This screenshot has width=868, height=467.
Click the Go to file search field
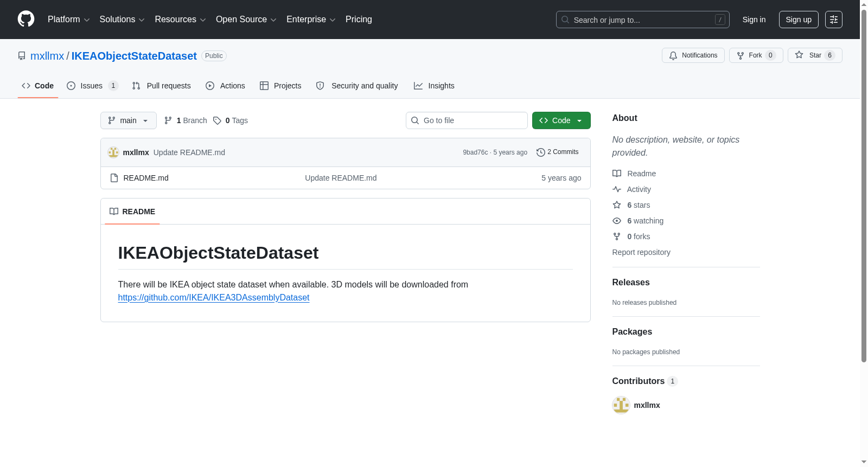[467, 120]
